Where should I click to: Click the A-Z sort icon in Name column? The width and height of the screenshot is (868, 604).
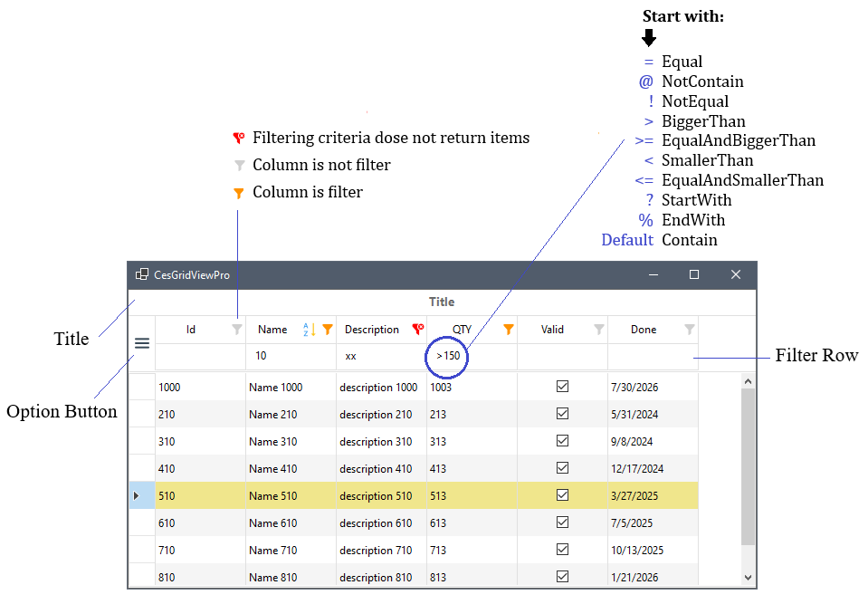point(309,330)
